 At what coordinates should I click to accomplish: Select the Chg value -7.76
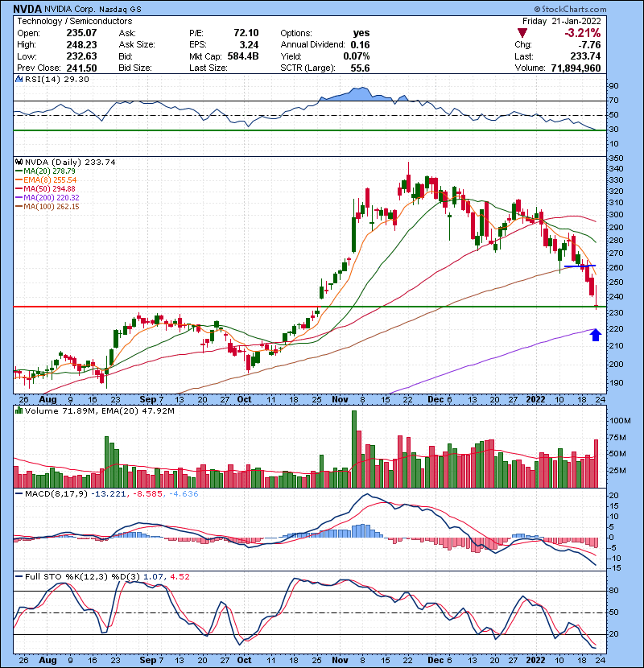(x=589, y=45)
